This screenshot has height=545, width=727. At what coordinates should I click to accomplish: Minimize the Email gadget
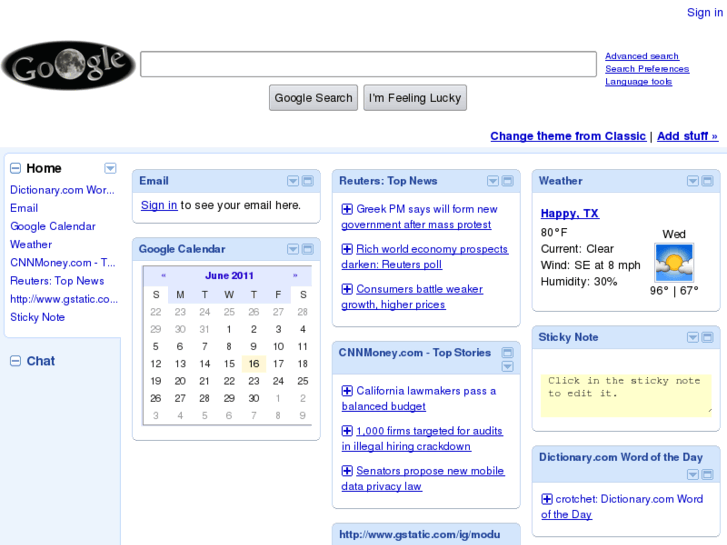(x=308, y=181)
